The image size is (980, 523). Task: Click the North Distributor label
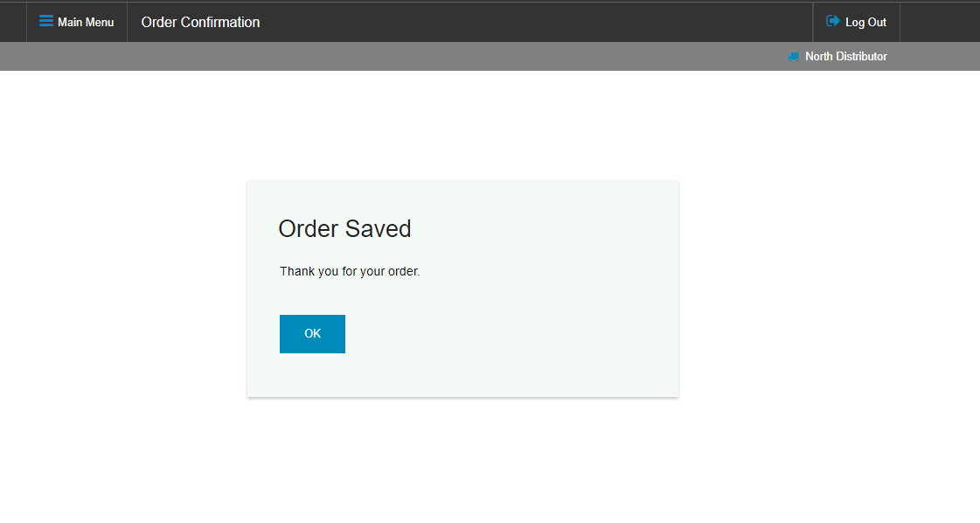tap(845, 56)
